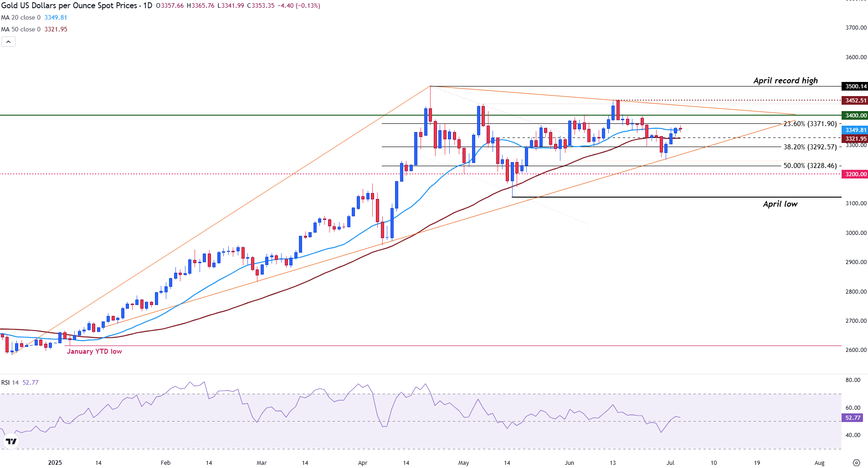
Task: Click the May label on time axis
Action: click(x=463, y=463)
